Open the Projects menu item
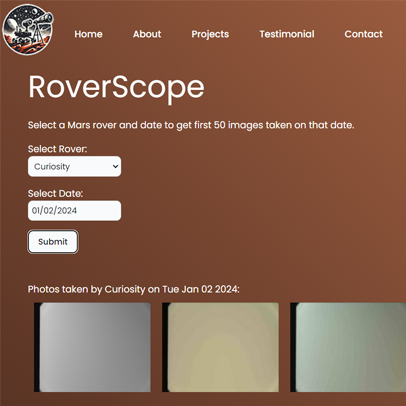The width and height of the screenshot is (406, 406). pyautogui.click(x=210, y=34)
